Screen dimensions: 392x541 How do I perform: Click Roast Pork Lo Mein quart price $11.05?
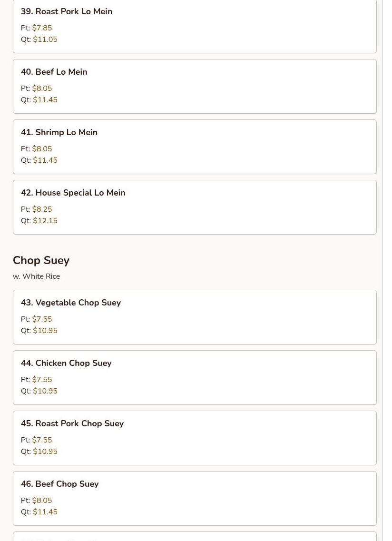tap(45, 39)
